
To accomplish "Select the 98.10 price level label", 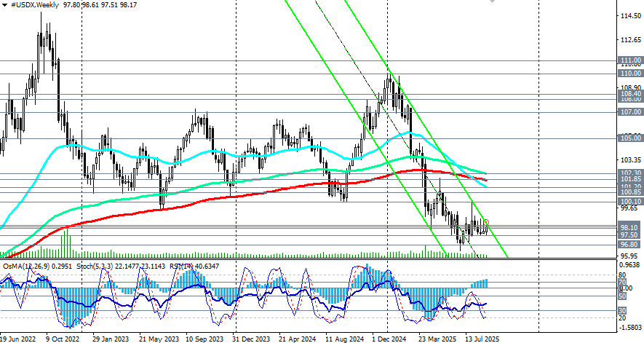I will pos(631,227).
